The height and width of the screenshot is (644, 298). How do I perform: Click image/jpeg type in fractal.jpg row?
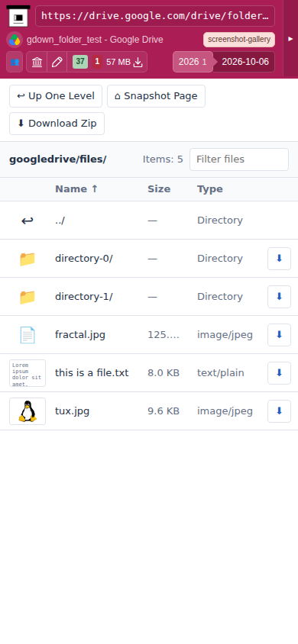coord(225,335)
